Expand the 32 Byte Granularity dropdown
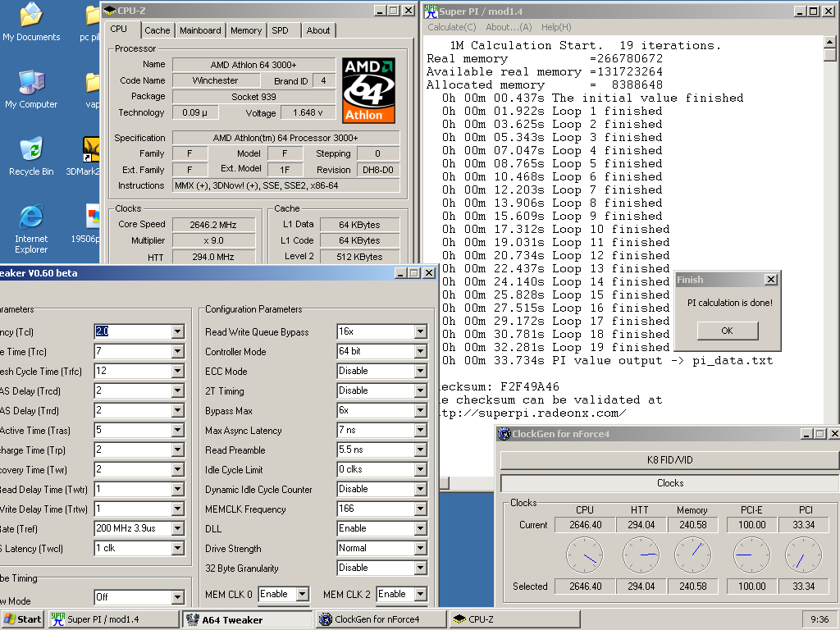The height and width of the screenshot is (630, 840). click(x=421, y=568)
